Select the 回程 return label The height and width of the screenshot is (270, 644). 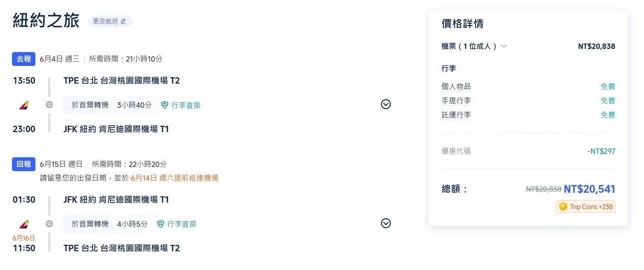click(23, 164)
